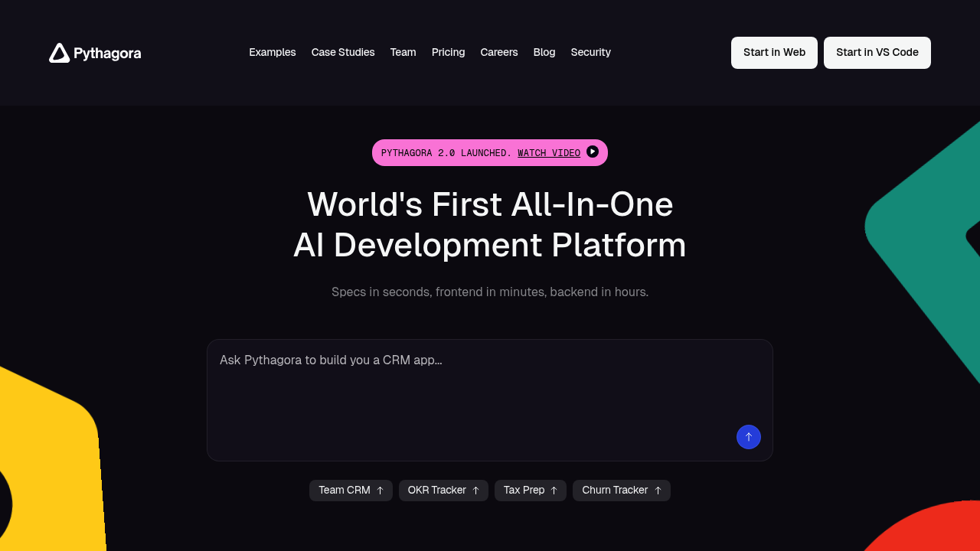Click the Start in VS Code button
This screenshot has height=551, width=980.
pyautogui.click(x=877, y=53)
